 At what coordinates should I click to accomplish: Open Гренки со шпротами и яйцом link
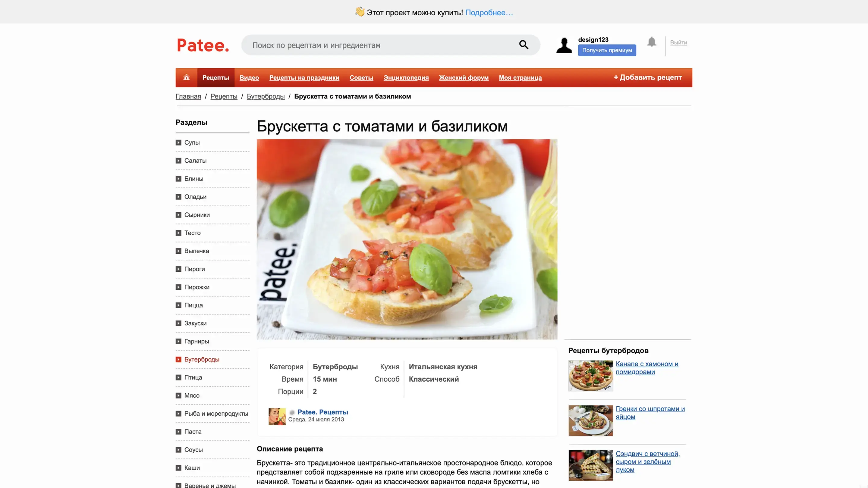(x=650, y=413)
